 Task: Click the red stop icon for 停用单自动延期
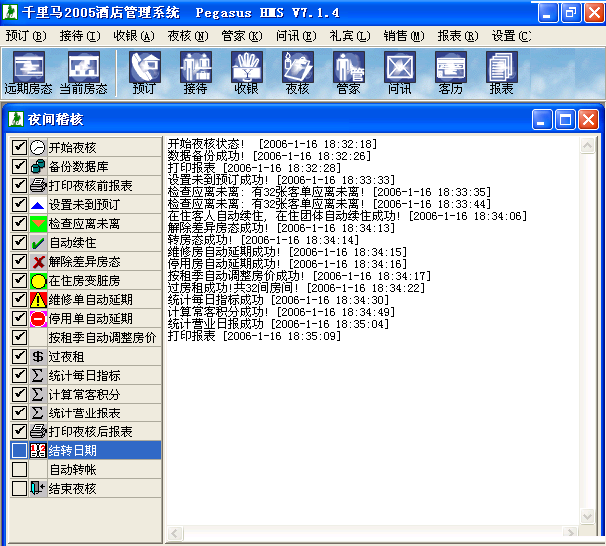click(38, 318)
